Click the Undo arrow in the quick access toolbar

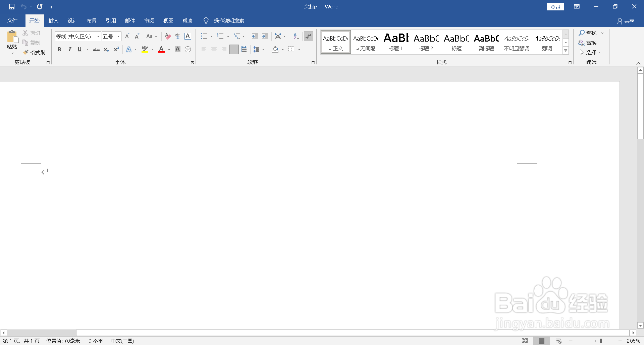click(23, 7)
